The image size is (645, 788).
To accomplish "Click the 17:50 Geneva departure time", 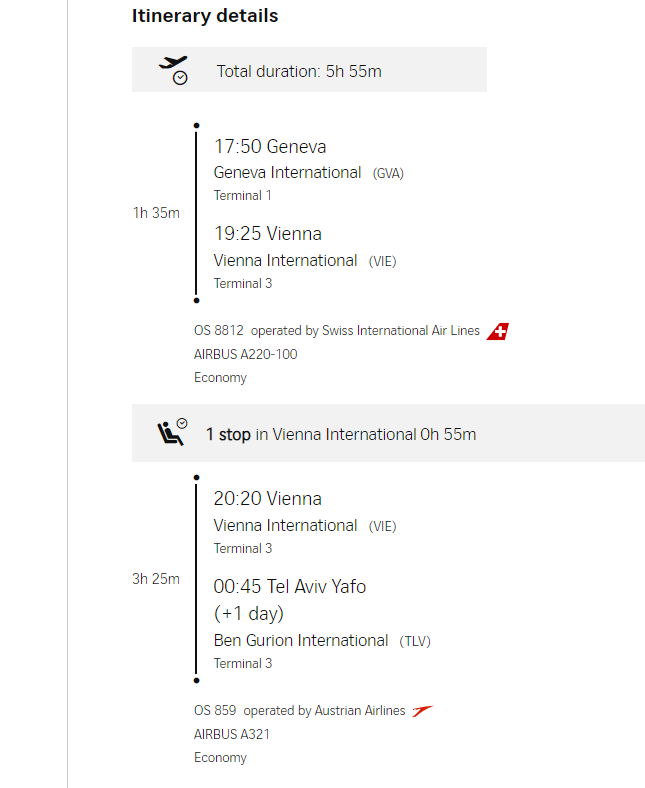I will (270, 147).
